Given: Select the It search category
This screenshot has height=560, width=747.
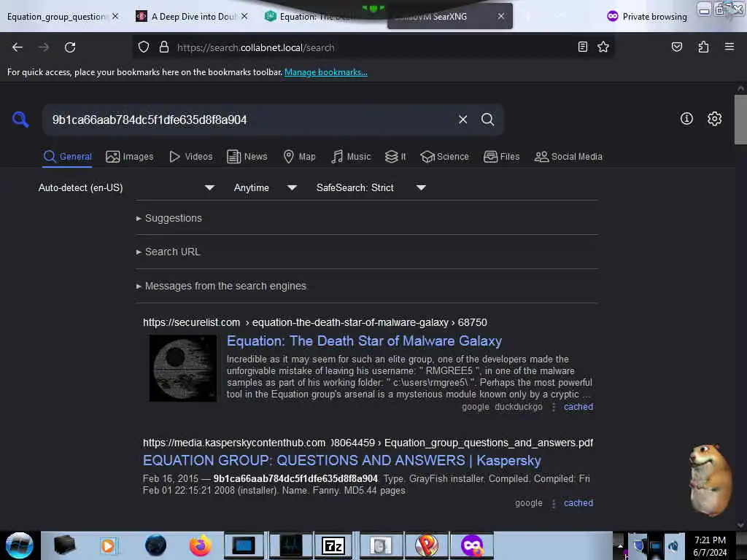Looking at the screenshot, I should 395,157.
